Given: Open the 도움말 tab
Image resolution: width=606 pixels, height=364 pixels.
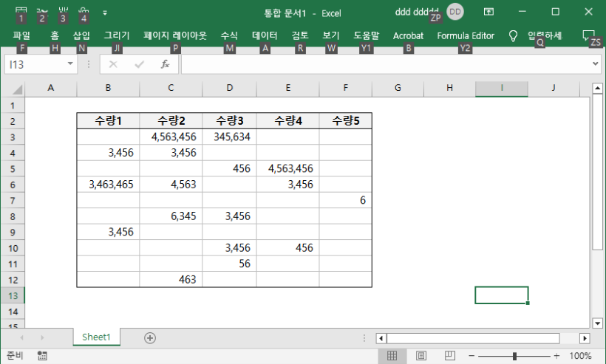Looking at the screenshot, I should [367, 36].
